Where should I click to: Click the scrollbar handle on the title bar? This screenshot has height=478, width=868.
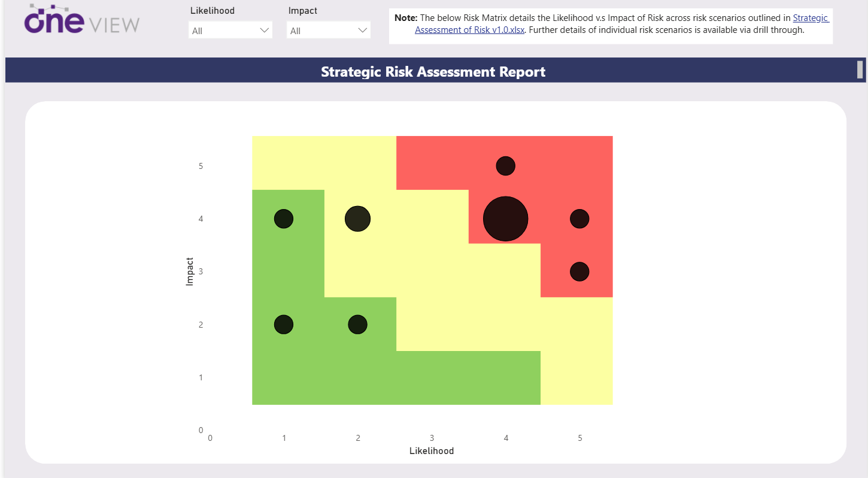coord(860,70)
